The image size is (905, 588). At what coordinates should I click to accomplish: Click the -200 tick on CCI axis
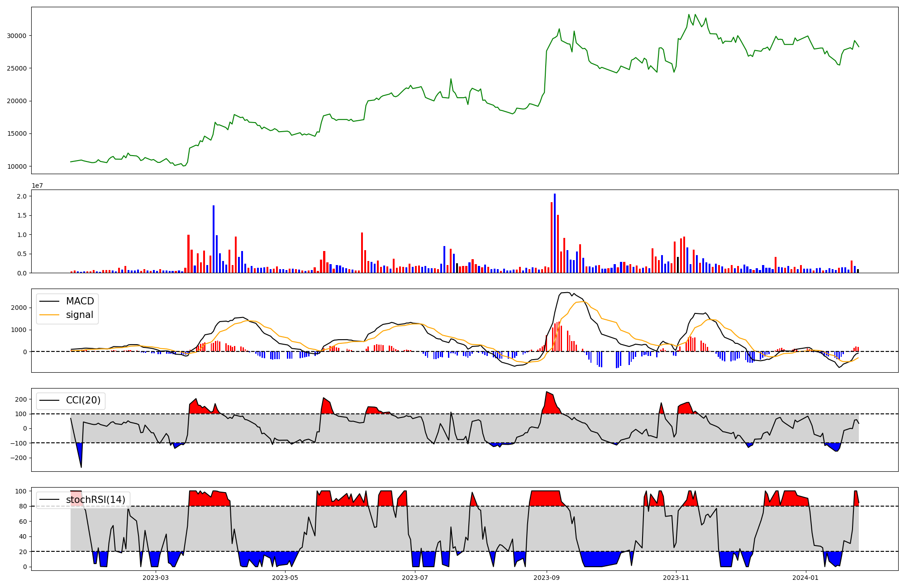pos(18,458)
